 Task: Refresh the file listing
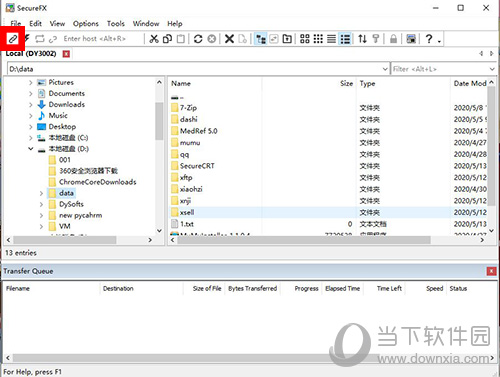(198, 39)
